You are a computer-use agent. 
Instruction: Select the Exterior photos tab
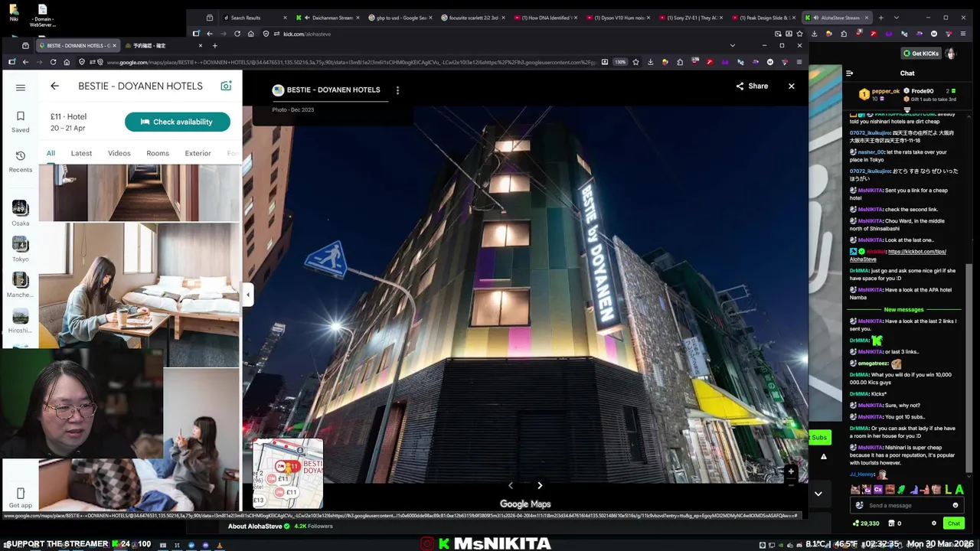click(x=198, y=153)
